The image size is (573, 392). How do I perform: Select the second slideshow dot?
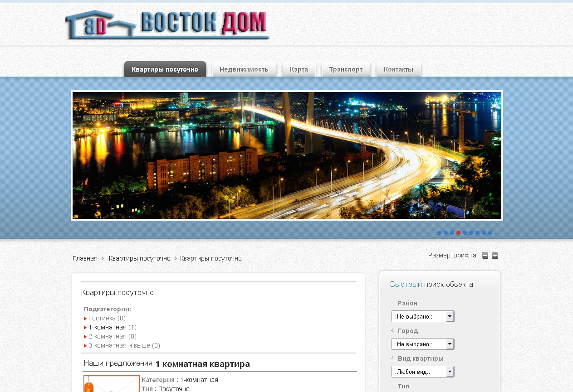(x=446, y=232)
